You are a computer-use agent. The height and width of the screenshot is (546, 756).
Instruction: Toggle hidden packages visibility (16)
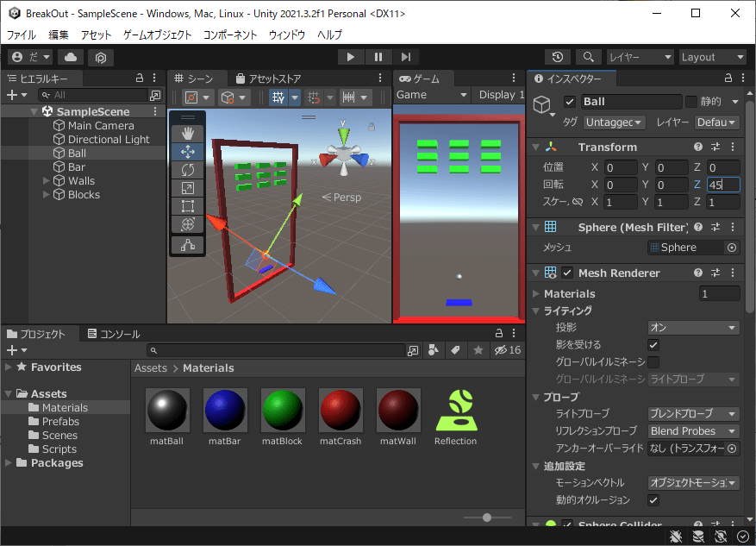508,350
